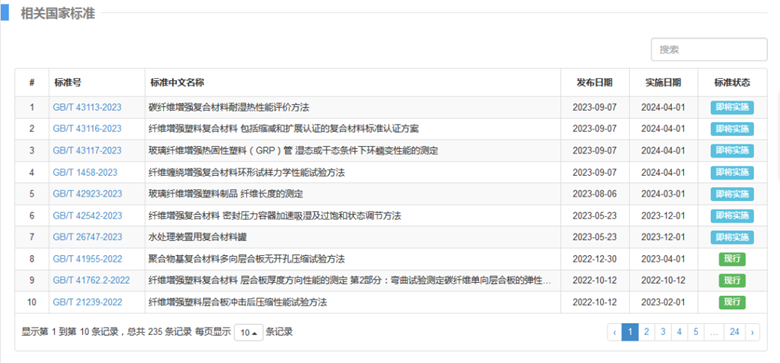780x363 pixels.
Task: Go to next page arrow ›
Action: [752, 332]
